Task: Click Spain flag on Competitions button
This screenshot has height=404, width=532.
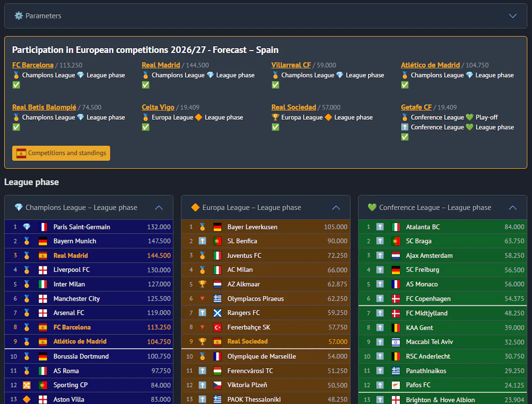Action: pyautogui.click(x=21, y=153)
